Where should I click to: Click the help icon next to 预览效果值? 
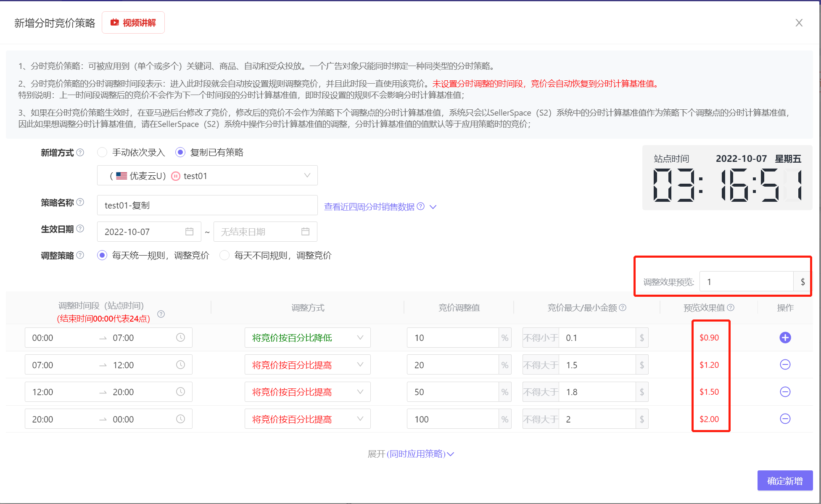(x=731, y=307)
